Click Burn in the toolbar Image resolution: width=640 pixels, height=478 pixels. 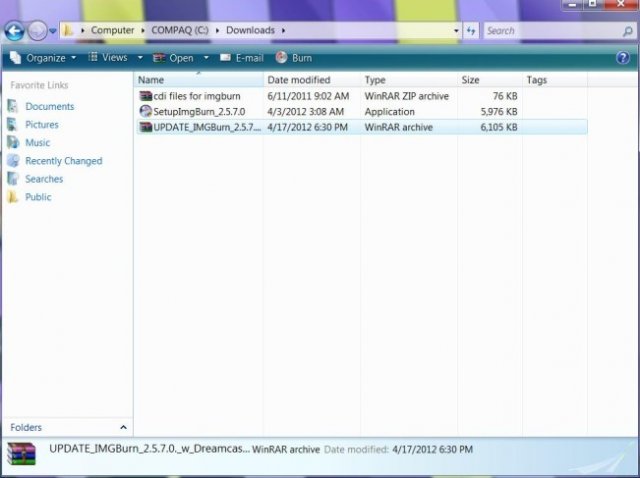click(294, 58)
